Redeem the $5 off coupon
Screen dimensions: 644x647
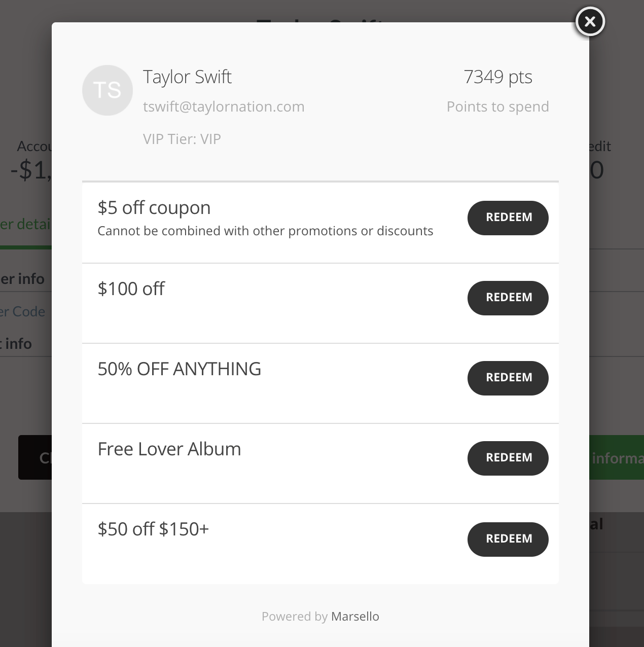(508, 218)
